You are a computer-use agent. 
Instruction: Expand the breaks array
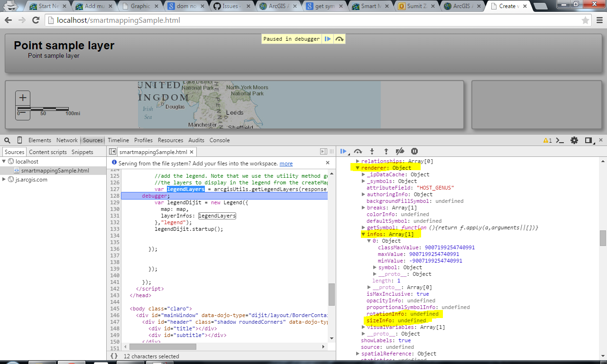point(363,208)
